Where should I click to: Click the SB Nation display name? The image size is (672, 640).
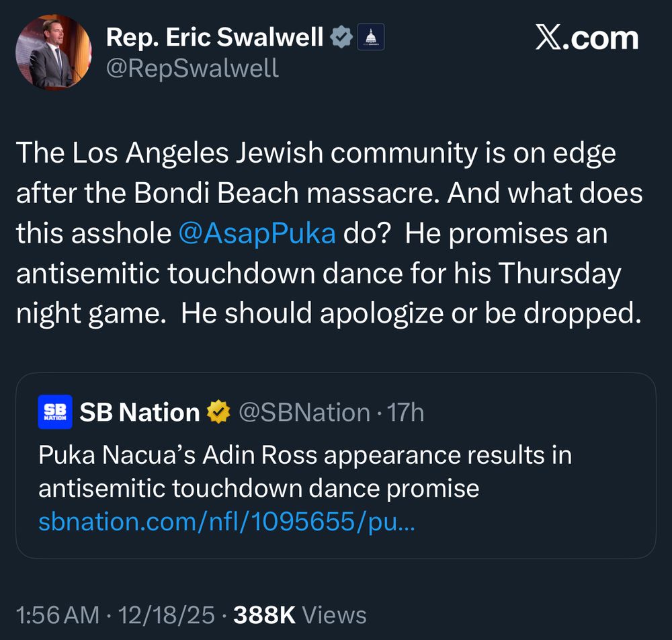[x=137, y=411]
